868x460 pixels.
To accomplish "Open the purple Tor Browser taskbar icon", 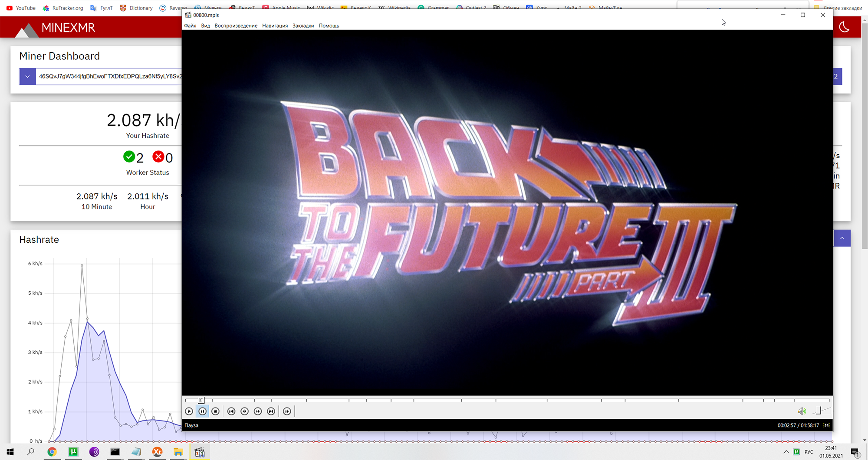I will click(94, 452).
